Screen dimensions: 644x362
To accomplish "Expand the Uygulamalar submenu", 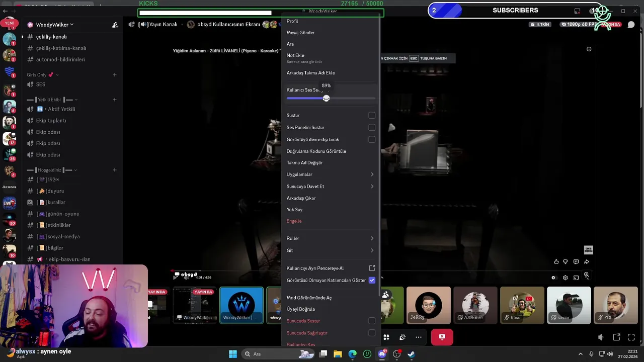I will coord(330,174).
